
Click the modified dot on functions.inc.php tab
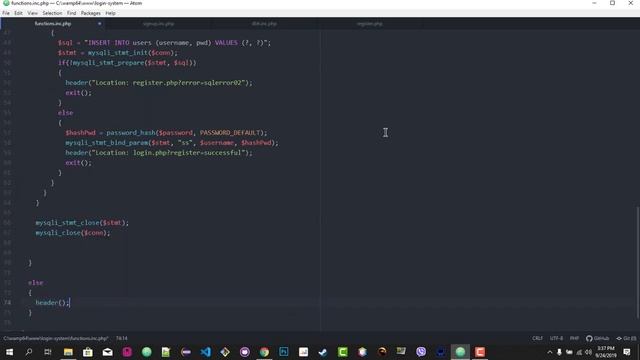tap(99, 24)
